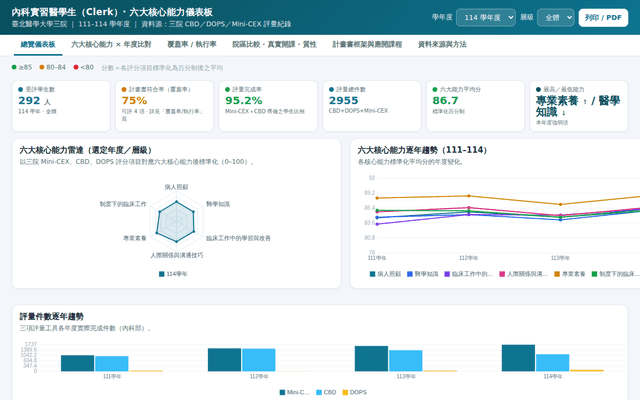Click the 評量總件數 value 2955

pos(343,100)
